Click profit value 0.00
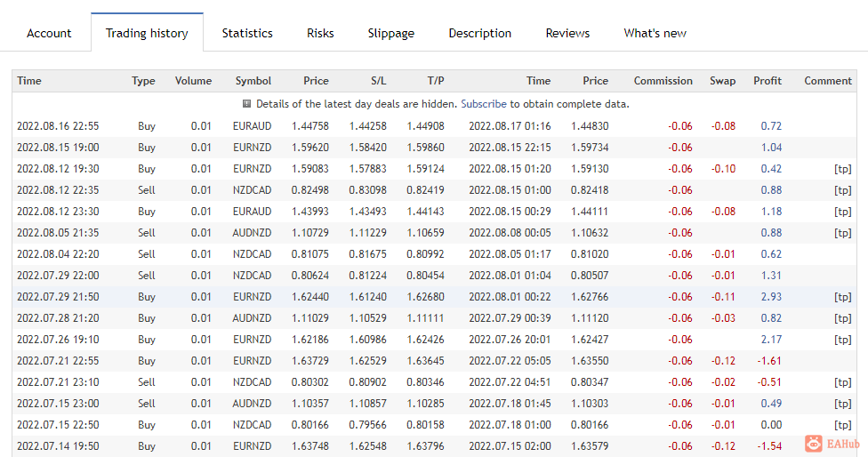Screen dimensions: 868x457 click(771, 425)
